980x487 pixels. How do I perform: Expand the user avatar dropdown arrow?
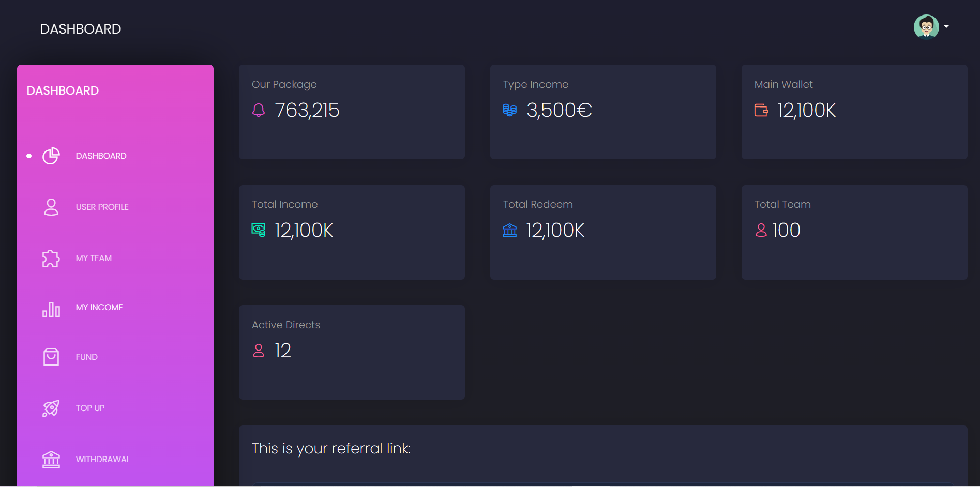click(x=946, y=26)
